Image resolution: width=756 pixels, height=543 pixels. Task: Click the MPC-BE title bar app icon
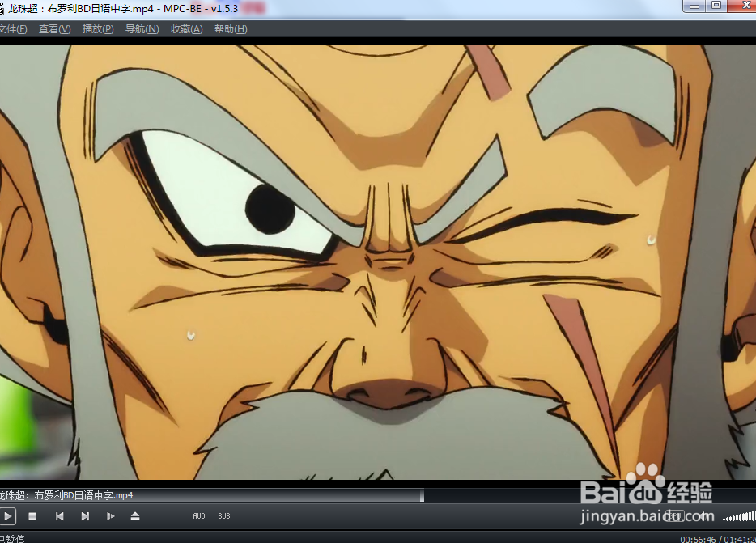coord(2,9)
